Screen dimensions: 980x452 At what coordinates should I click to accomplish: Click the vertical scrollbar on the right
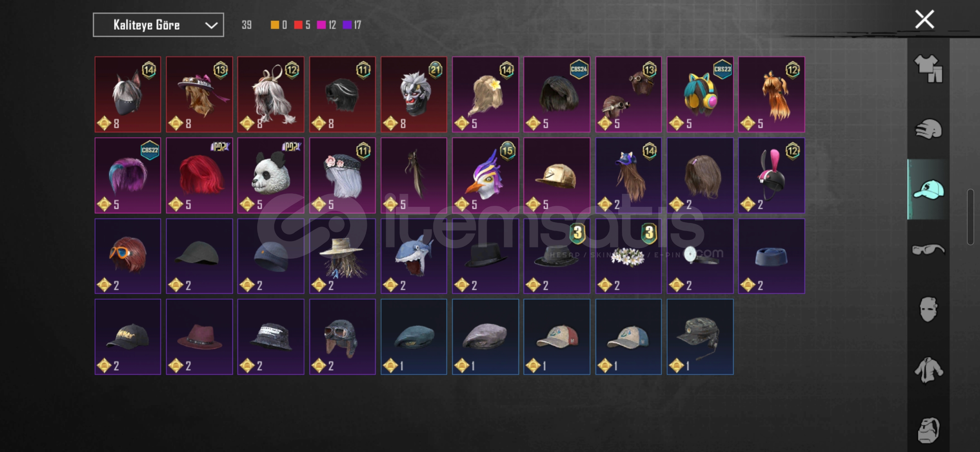point(970,217)
